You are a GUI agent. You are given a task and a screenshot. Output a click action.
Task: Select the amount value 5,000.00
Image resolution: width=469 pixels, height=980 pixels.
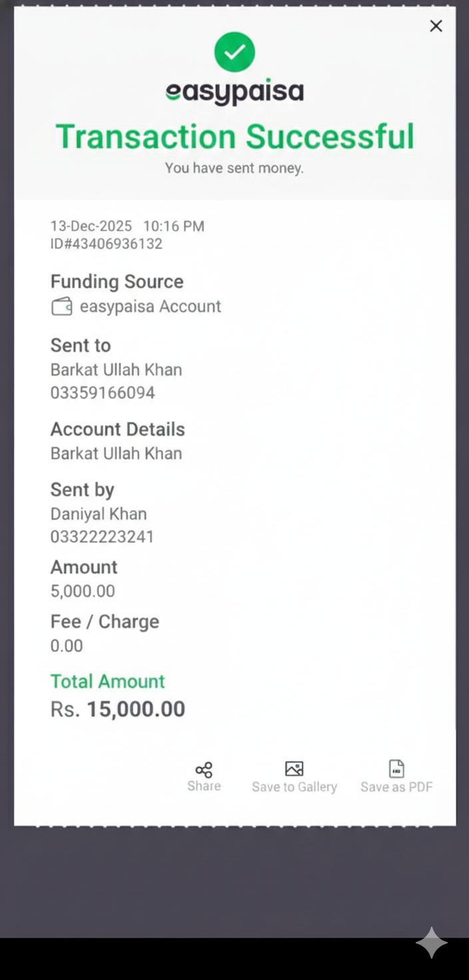83,591
